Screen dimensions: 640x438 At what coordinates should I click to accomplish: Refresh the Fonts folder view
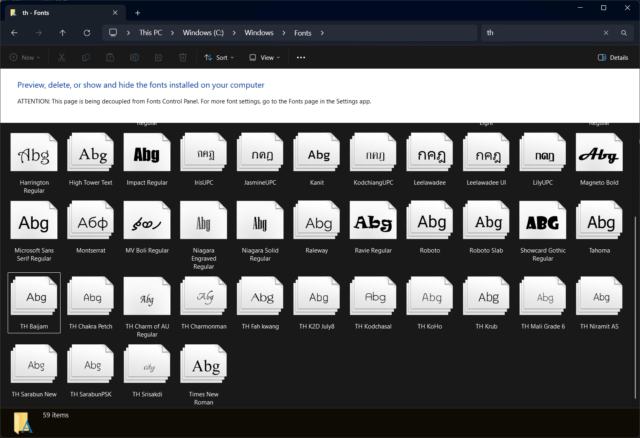pos(87,33)
